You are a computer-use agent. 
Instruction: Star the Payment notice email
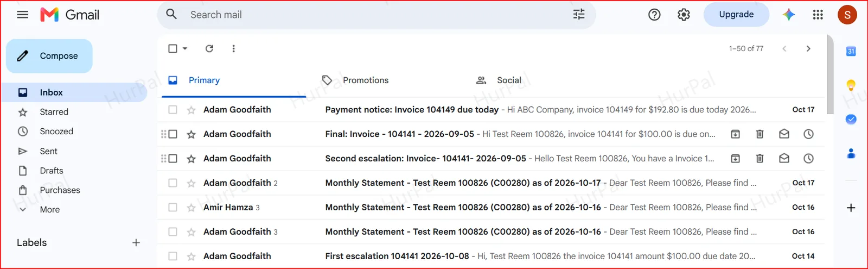click(x=191, y=110)
